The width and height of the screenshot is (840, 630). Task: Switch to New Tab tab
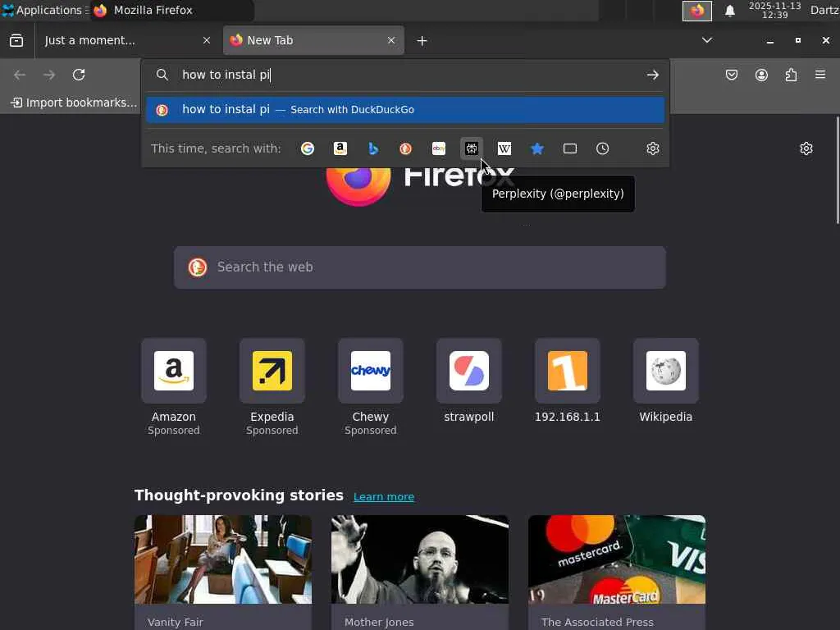coord(313,40)
